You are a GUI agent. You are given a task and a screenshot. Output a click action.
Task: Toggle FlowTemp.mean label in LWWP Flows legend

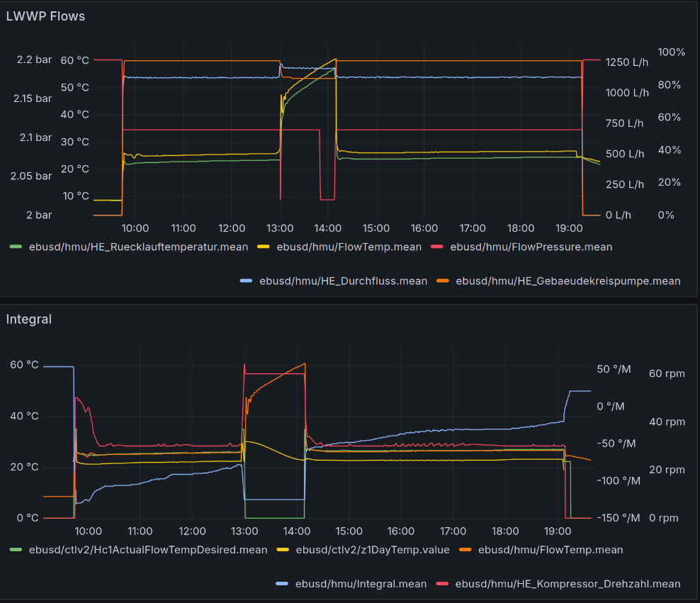coord(349,247)
